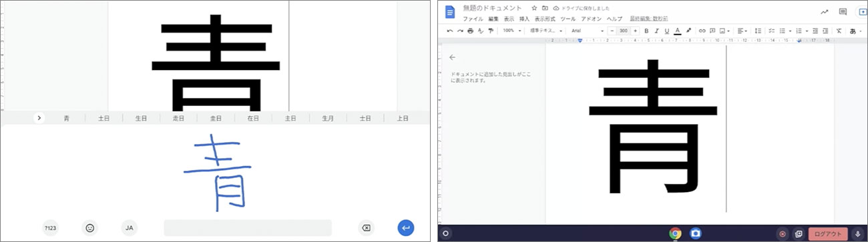Increase font size with plus button

[636, 31]
